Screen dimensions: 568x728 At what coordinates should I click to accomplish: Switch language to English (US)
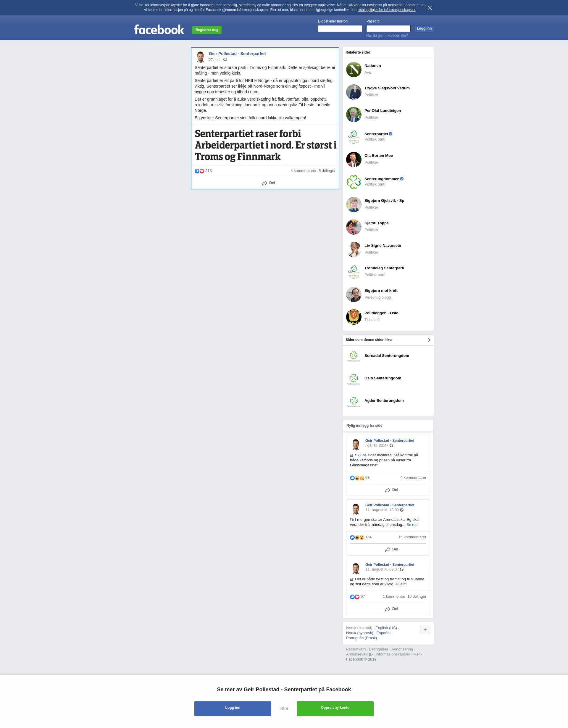coord(386,628)
